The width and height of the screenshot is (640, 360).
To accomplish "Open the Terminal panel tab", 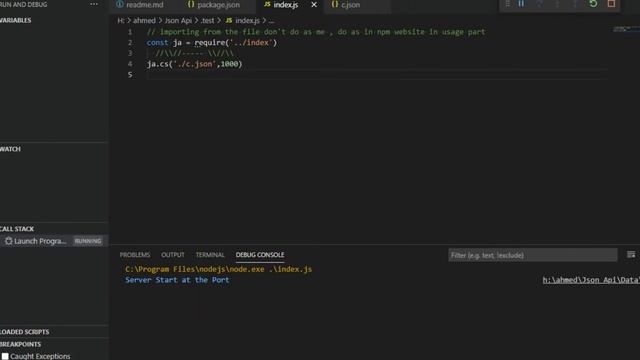I will coord(210,255).
